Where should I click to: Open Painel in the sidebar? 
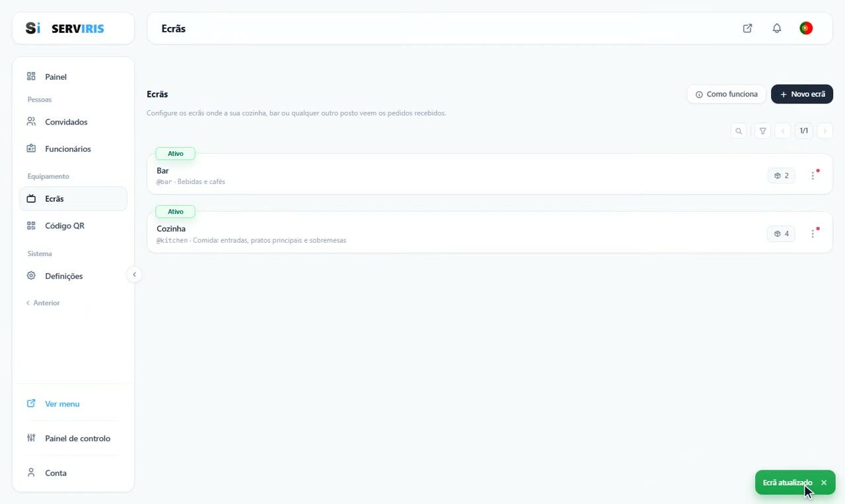coord(73,77)
